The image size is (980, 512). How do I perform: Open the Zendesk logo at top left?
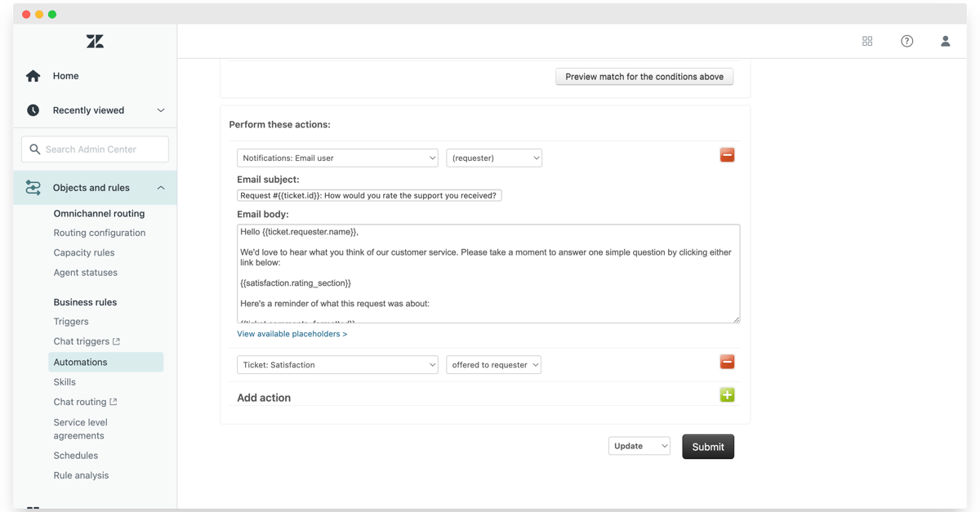95,41
